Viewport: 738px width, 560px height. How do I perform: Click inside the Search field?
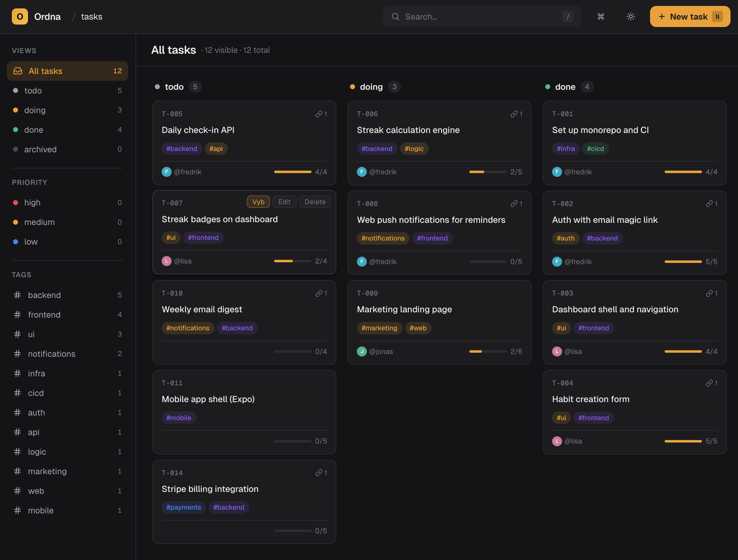pos(467,16)
